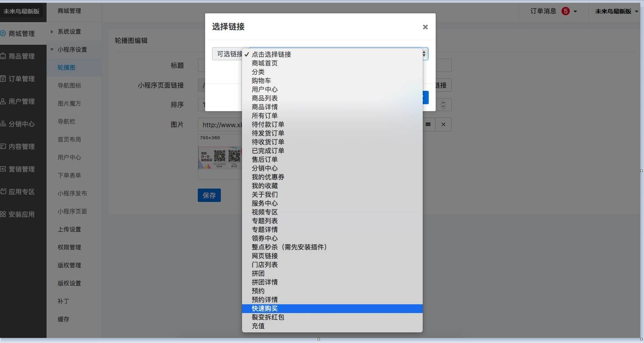The image size is (644, 343).
Task: Open 订单管理 in the left sidebar
Action: coord(21,79)
